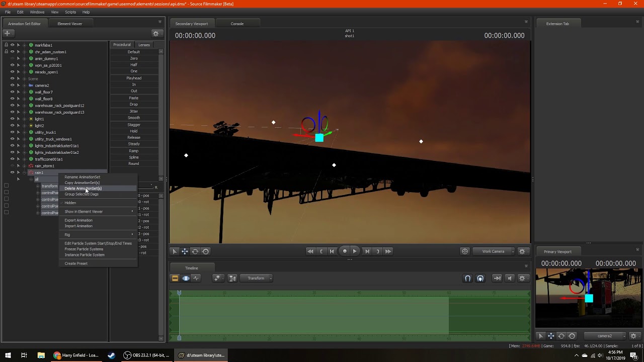Select the arrow selection tool in secondary viewport
Image resolution: width=644 pixels, height=362 pixels.
[175, 251]
